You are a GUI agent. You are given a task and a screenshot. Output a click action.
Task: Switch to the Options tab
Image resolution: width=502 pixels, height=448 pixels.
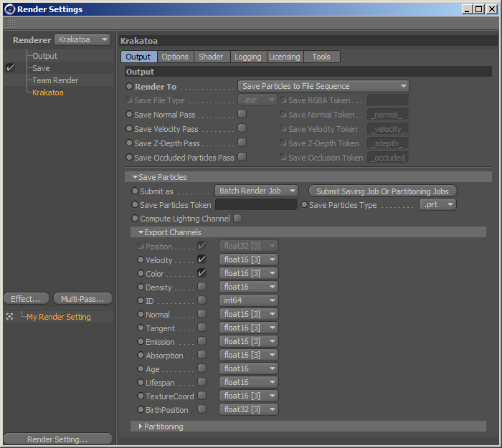(x=175, y=57)
